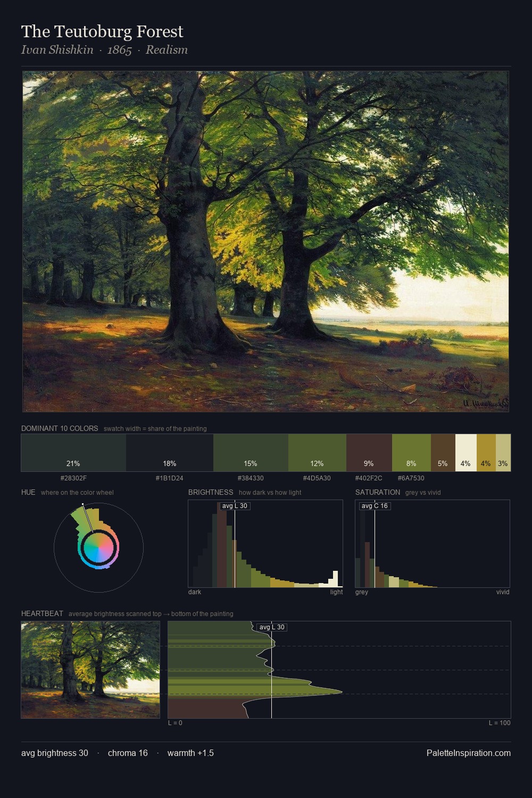Click the heartbeat brightness profile chart
Image resolution: width=532 pixels, height=798 pixels.
(339, 670)
